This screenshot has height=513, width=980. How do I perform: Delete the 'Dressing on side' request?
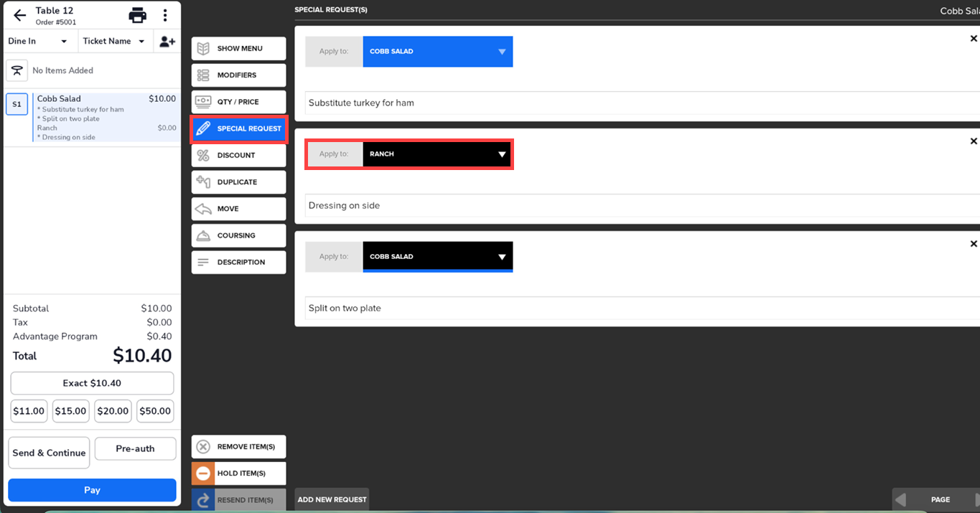click(x=974, y=141)
